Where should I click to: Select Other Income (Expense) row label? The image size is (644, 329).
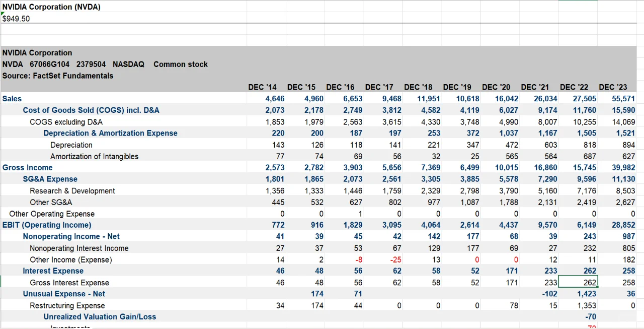coord(70,259)
